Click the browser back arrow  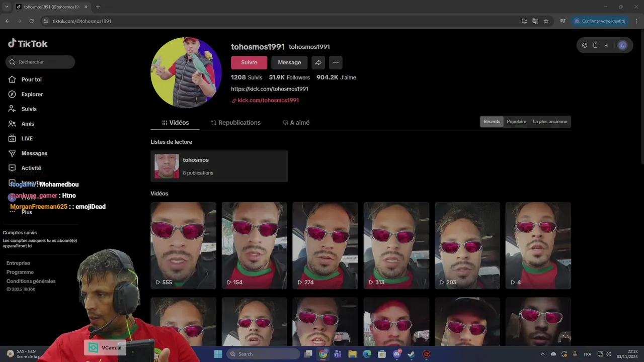tap(7, 21)
